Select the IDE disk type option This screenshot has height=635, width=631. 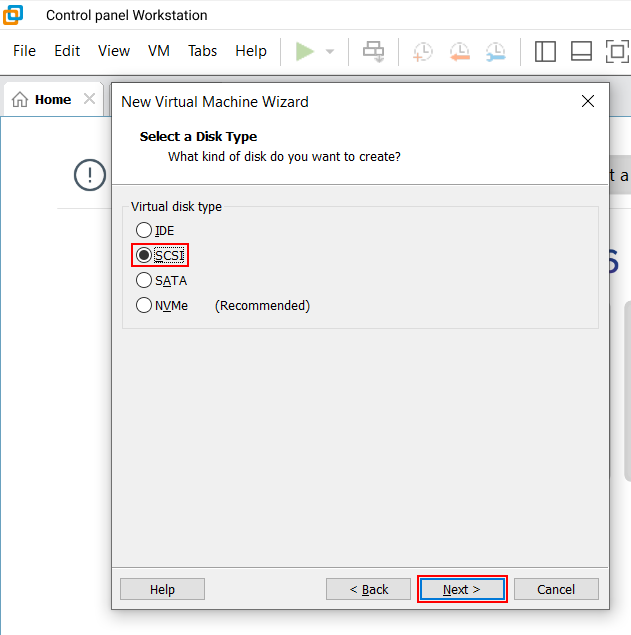[x=144, y=231]
